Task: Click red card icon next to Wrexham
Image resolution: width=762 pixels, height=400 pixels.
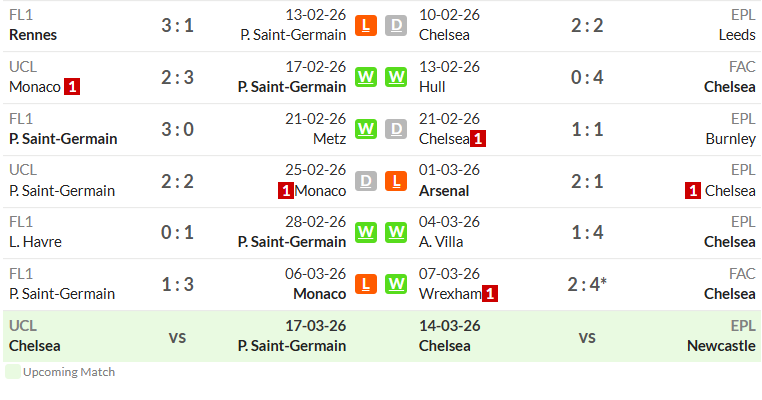Action: [490, 294]
